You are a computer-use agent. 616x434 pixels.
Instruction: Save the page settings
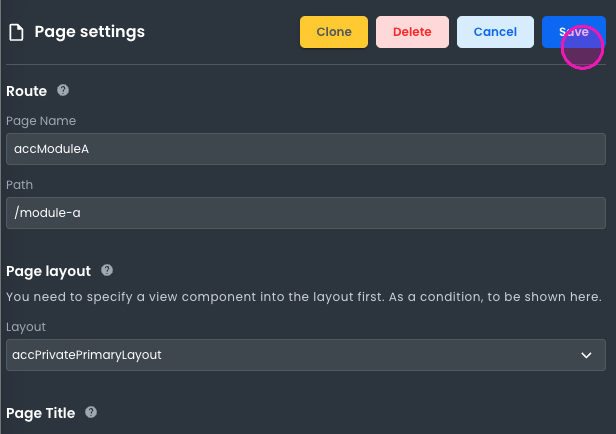573,32
